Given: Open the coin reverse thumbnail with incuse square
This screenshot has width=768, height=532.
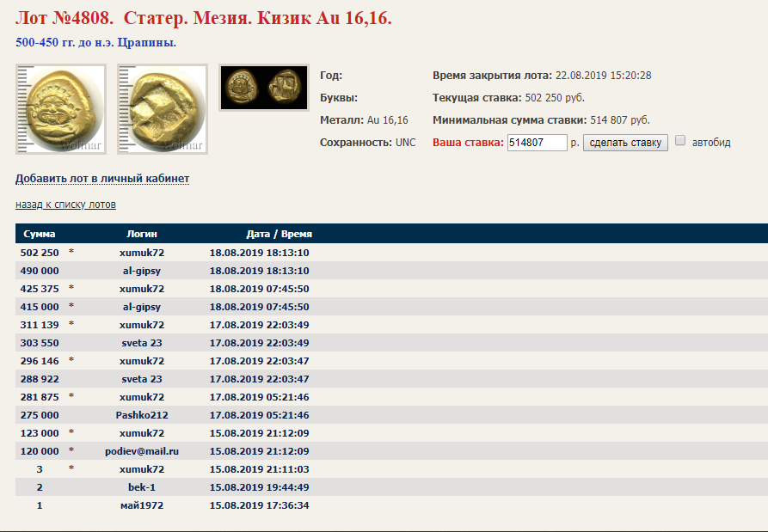Looking at the screenshot, I should (x=163, y=109).
